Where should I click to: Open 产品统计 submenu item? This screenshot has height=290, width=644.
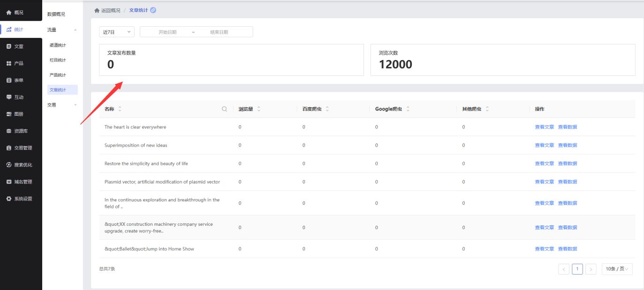click(58, 75)
